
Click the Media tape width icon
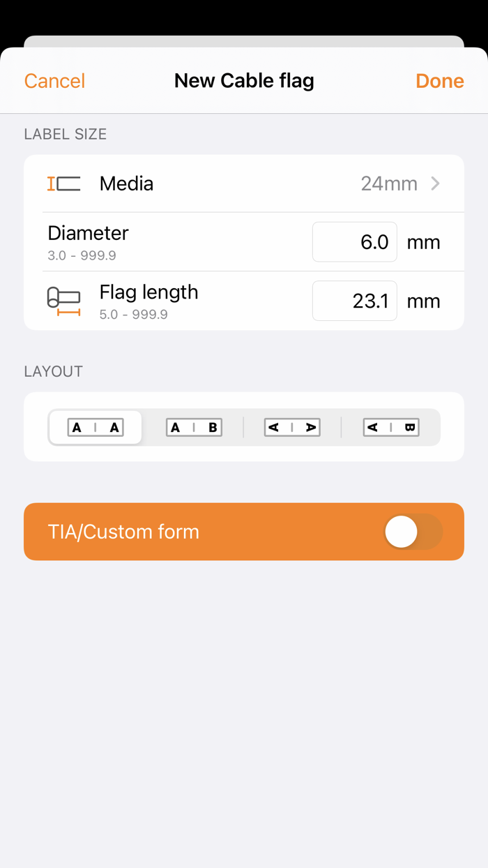(x=64, y=183)
